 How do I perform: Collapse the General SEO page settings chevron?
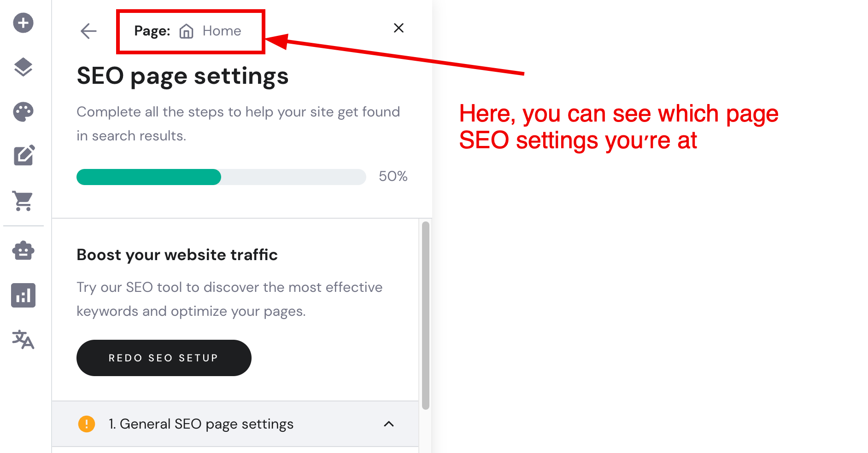tap(389, 424)
